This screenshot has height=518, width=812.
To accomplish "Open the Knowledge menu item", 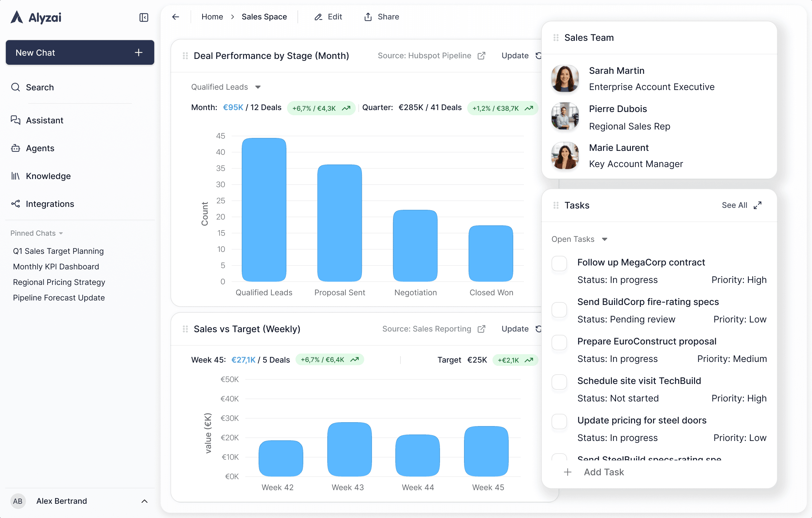I will click(48, 176).
